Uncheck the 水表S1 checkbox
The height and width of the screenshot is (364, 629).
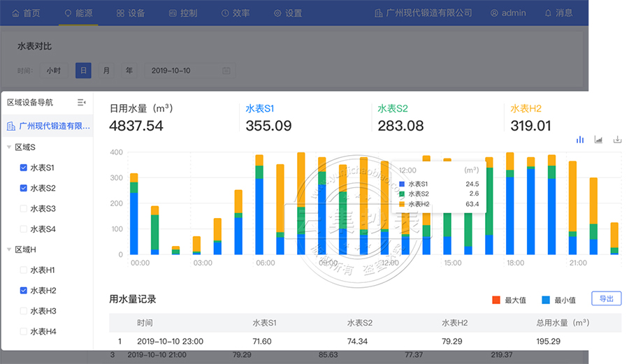pos(24,168)
